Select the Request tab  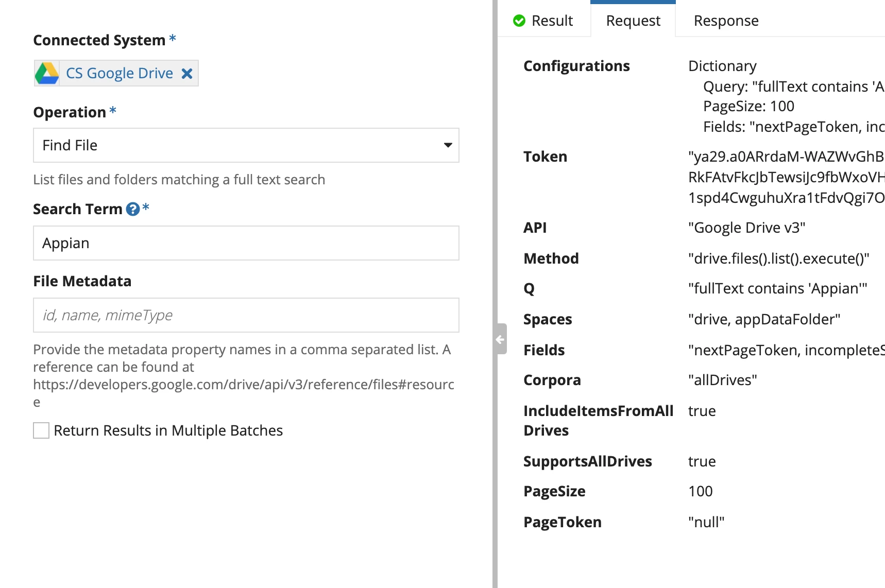[x=633, y=21]
